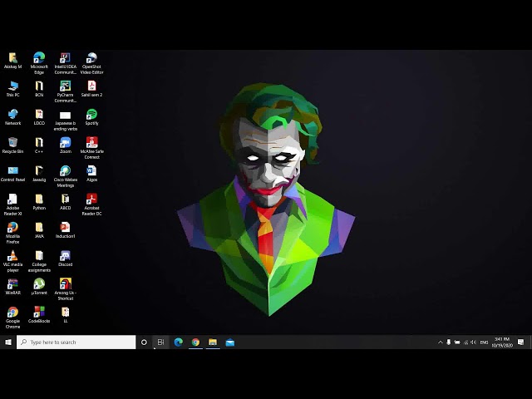Click the Type here to search box
The image size is (532, 399).
coord(76,342)
